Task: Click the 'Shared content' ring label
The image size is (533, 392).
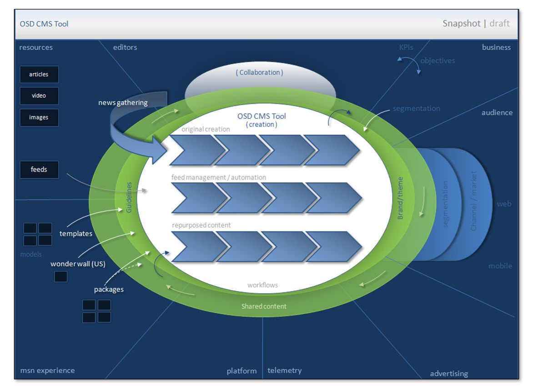Action: 264,307
